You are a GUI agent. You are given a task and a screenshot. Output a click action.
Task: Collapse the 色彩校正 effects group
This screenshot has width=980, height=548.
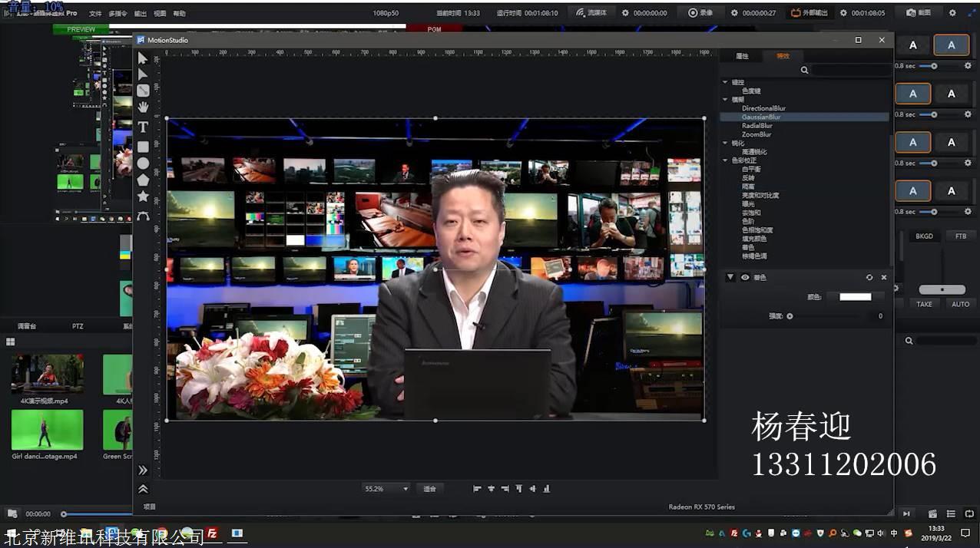(725, 160)
